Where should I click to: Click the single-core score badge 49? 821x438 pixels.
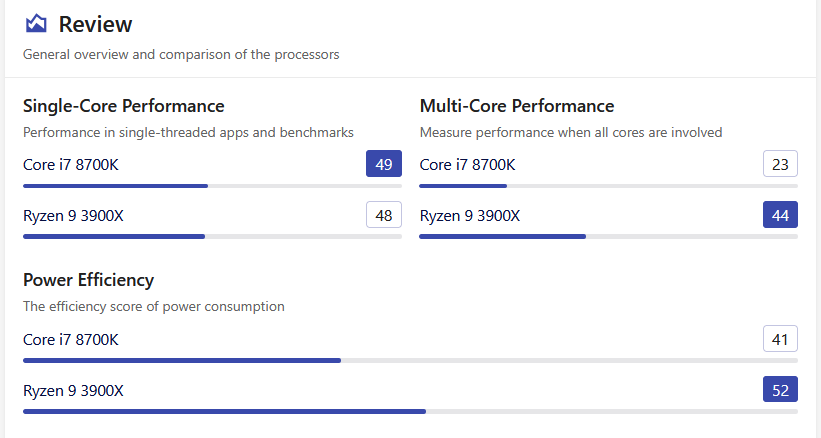384,164
